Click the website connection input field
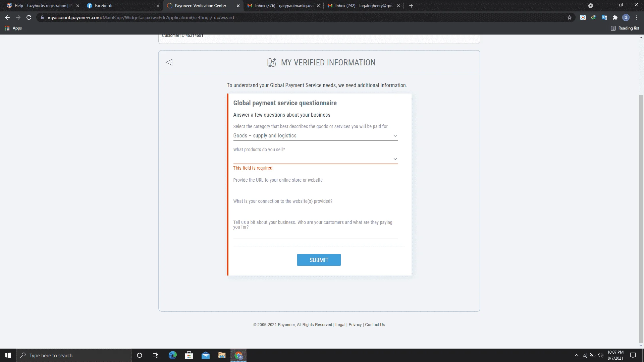Image resolution: width=644 pixels, height=362 pixels. 315,209
